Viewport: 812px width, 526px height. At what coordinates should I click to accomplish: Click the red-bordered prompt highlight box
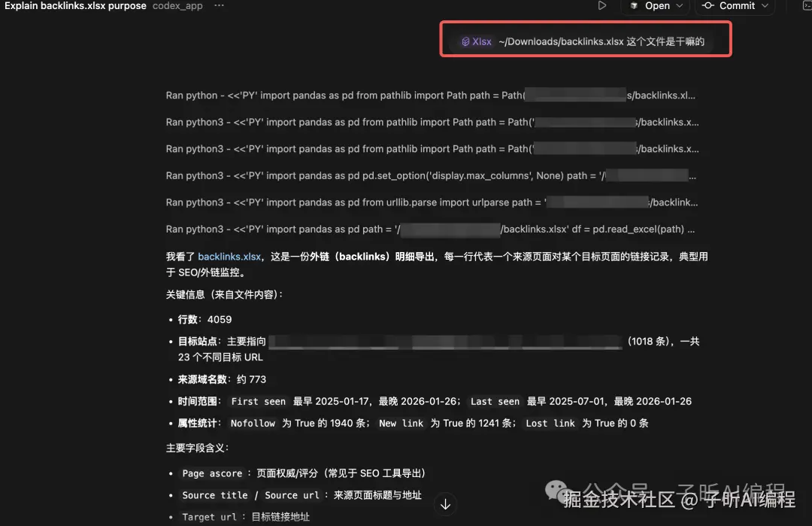(585, 38)
